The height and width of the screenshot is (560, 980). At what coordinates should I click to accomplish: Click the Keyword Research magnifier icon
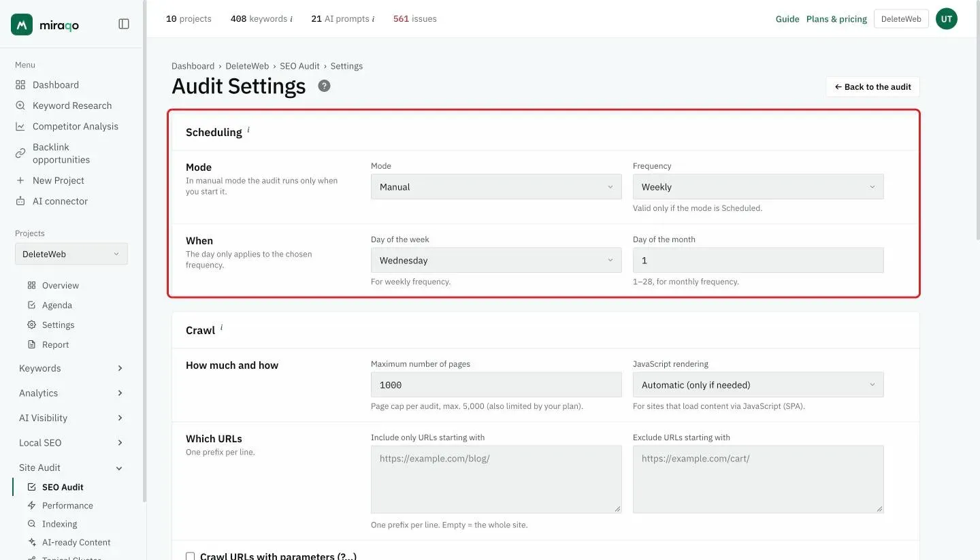click(x=20, y=105)
